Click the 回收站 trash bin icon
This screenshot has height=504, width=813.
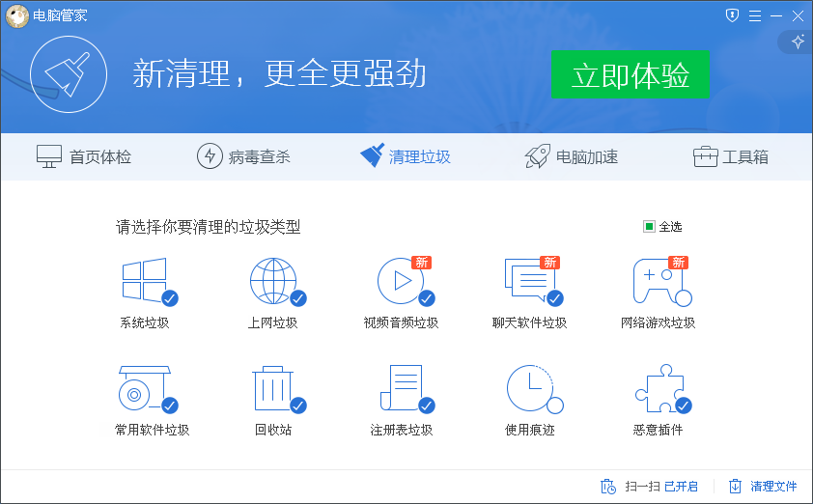273,388
